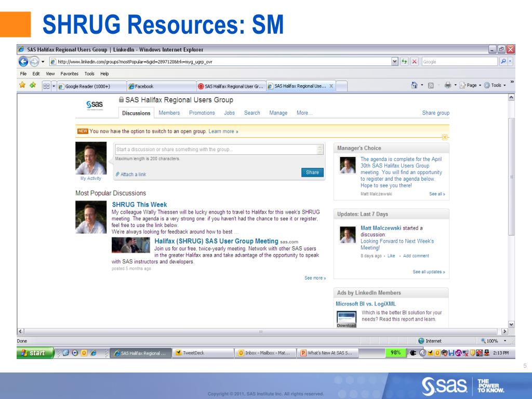This screenshot has height=399, width=532.
Task: Click the Attach a link option
Action: coord(131,174)
